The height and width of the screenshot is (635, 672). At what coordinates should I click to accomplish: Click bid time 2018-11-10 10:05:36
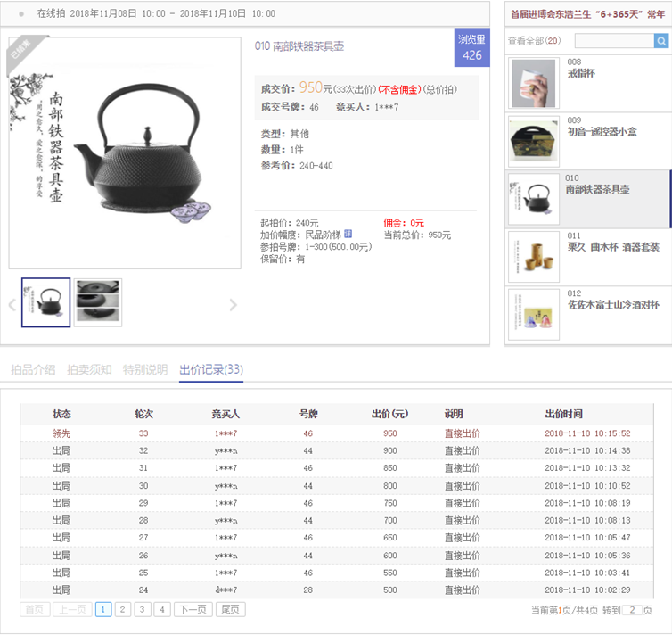click(x=587, y=556)
